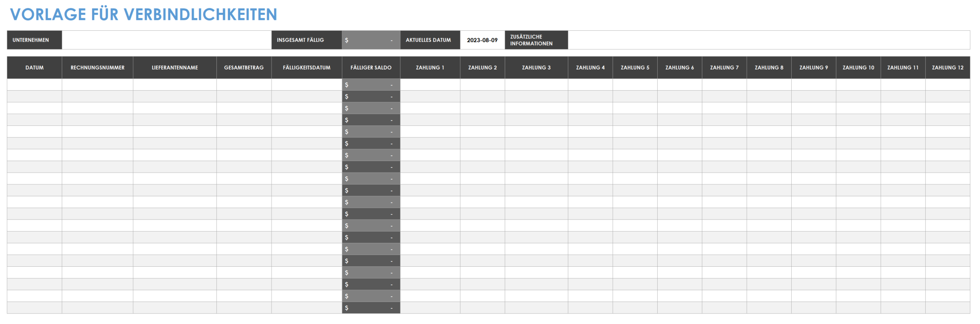Click the ZAHLUNG 6 column header

point(680,68)
